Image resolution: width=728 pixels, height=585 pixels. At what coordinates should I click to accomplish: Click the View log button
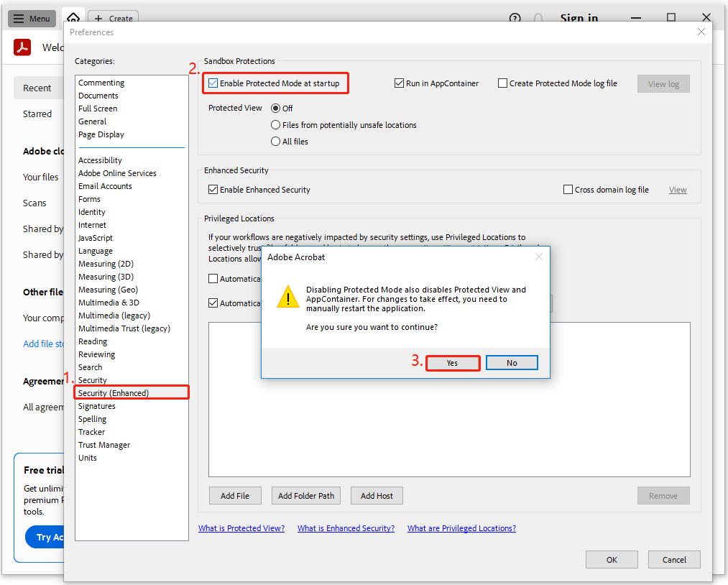[663, 84]
